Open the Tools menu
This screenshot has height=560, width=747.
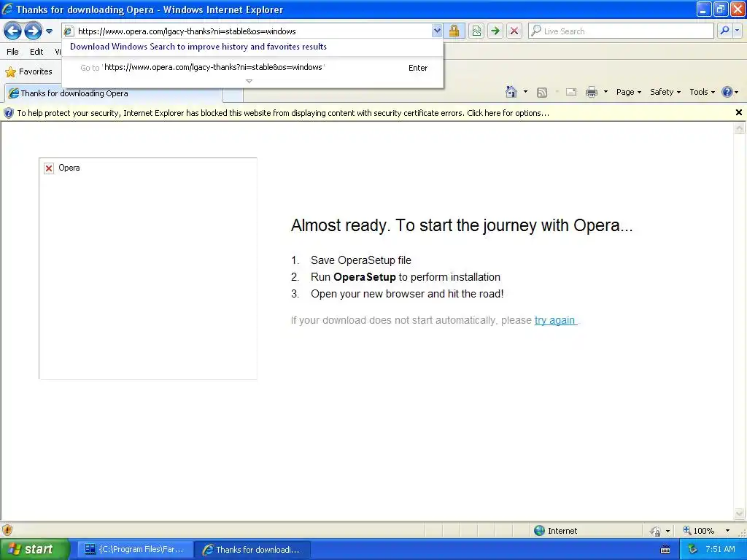click(x=703, y=93)
